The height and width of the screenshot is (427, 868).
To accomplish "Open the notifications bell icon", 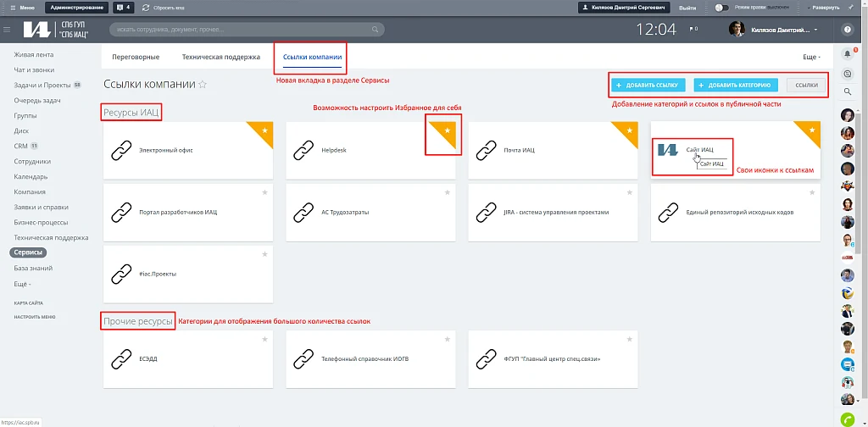I will pos(847,53).
